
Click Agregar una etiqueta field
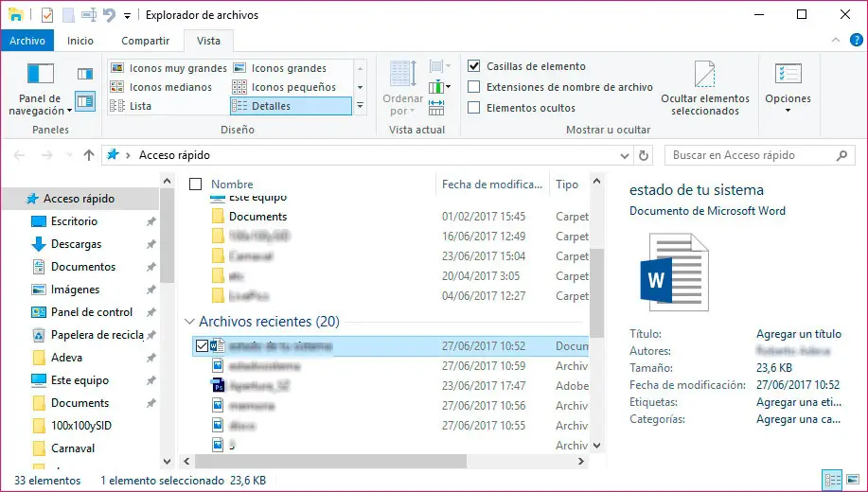(799, 402)
